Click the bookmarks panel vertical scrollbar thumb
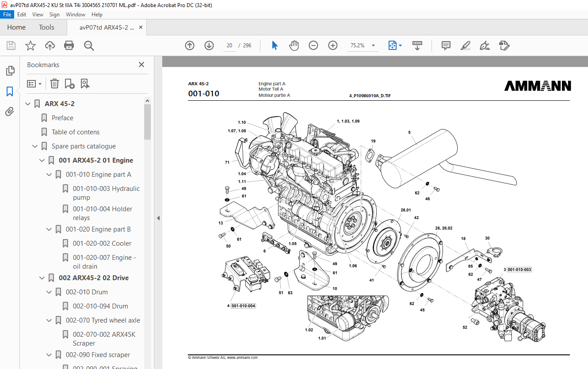Image resolution: width=588 pixels, height=369 pixels. click(147, 122)
